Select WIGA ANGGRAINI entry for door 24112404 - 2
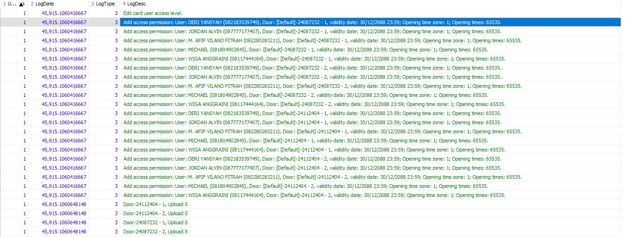Viewport: 644px width, 237px height. 314,195
